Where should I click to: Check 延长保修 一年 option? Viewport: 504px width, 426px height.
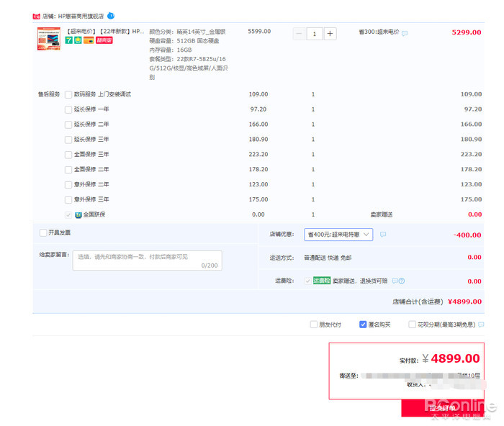(68, 110)
